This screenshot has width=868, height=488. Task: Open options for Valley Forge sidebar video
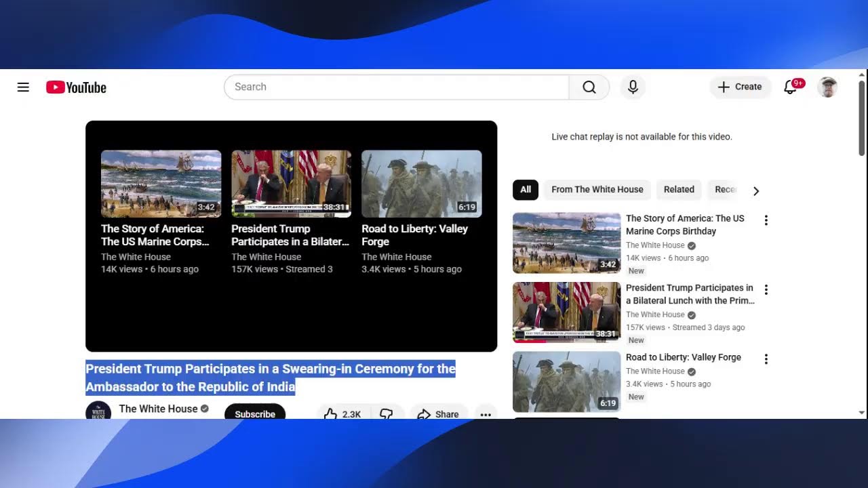[x=766, y=359]
